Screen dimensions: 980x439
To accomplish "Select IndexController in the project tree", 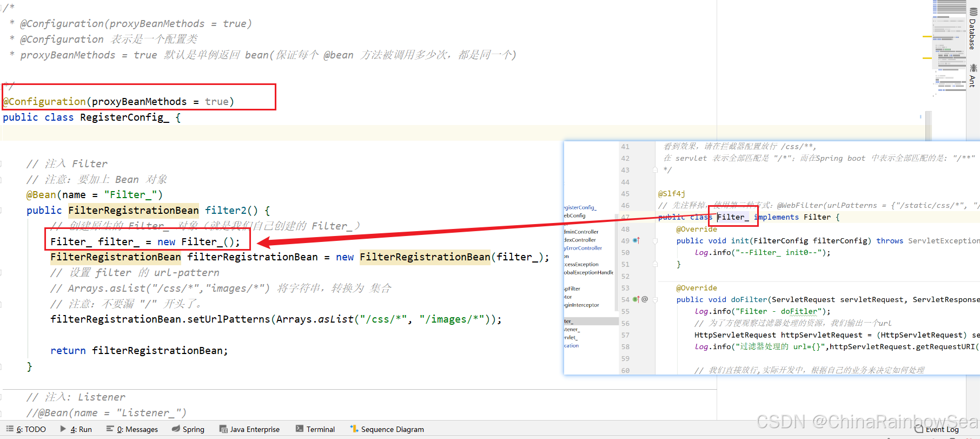I will point(580,240).
